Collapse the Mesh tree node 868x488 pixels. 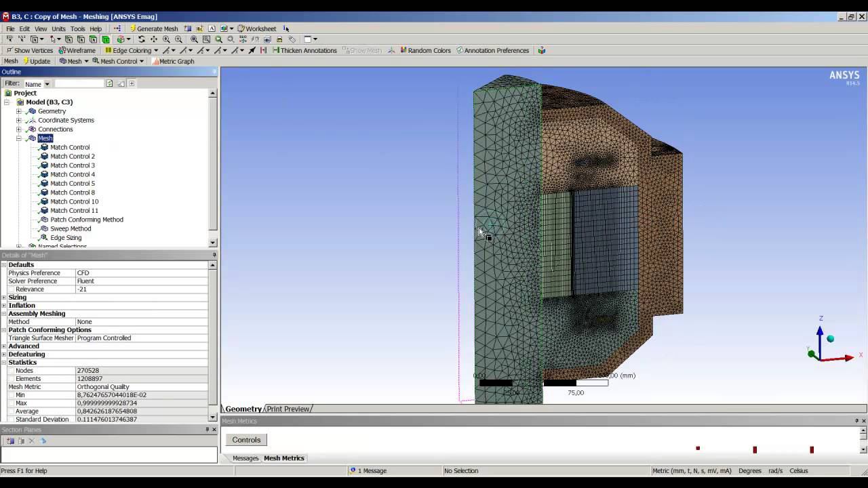coord(19,138)
